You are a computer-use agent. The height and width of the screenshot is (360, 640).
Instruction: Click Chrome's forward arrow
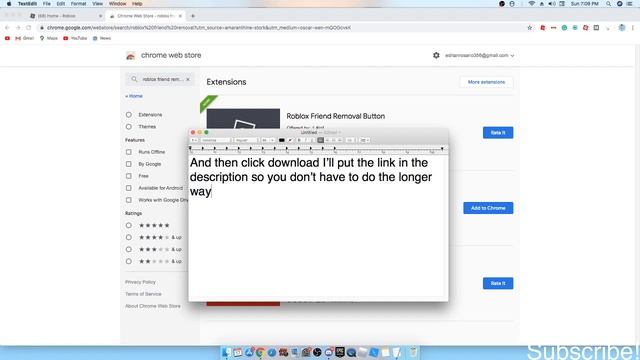18,28
